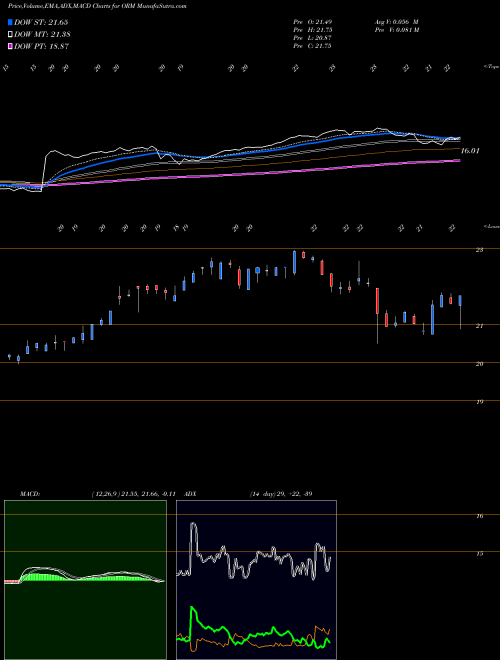Click the magenta DOW PT legend swatch

10,46
